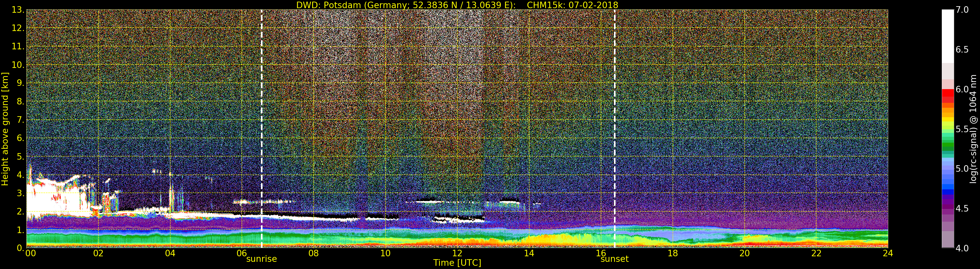Click the '7.0' colorbar tick label

pyautogui.click(x=962, y=10)
